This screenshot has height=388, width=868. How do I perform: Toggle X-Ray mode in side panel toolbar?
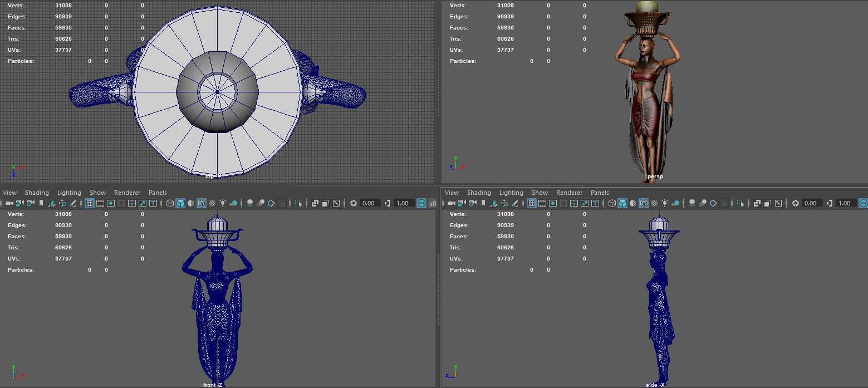point(757,203)
